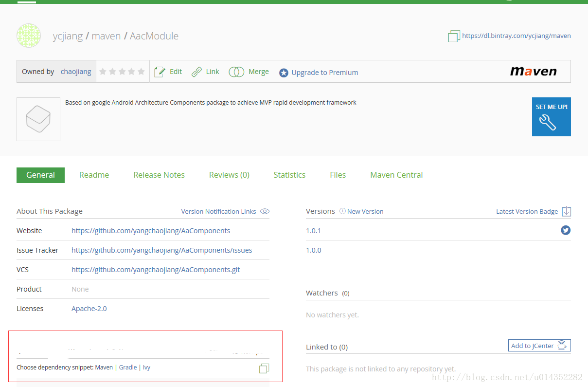The height and width of the screenshot is (387, 588).
Task: Toggle the eye icon for notifications
Action: (x=265, y=211)
